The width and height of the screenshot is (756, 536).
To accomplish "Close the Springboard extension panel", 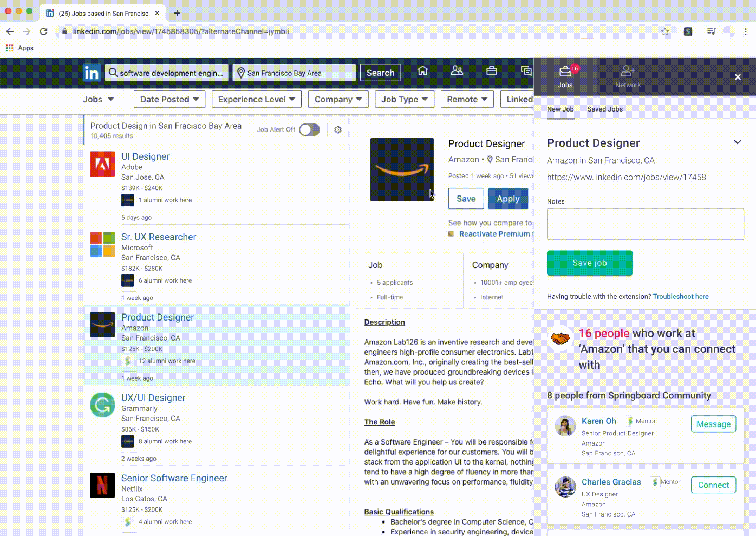I will 738,77.
